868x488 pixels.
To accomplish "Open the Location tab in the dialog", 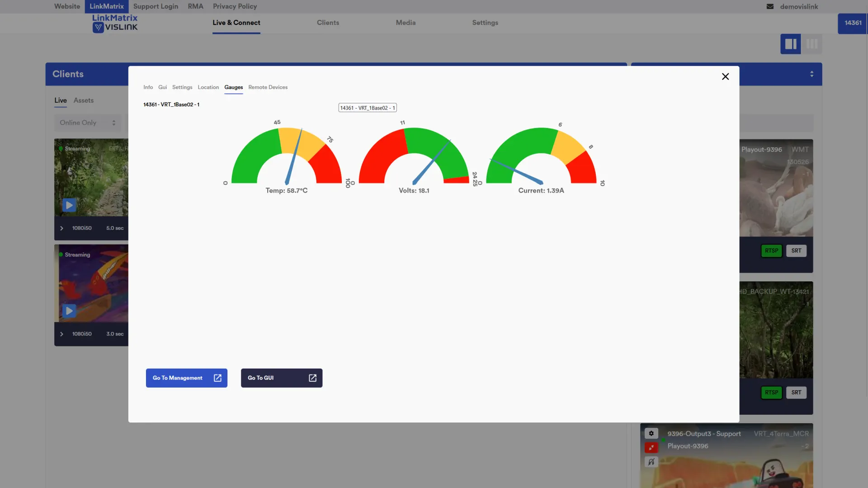I will pyautogui.click(x=208, y=87).
